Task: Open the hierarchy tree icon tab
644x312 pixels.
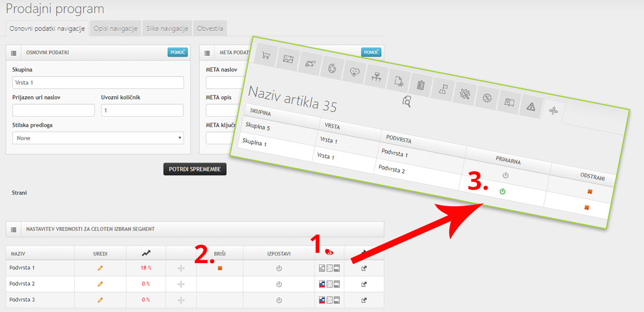Action: (x=377, y=77)
